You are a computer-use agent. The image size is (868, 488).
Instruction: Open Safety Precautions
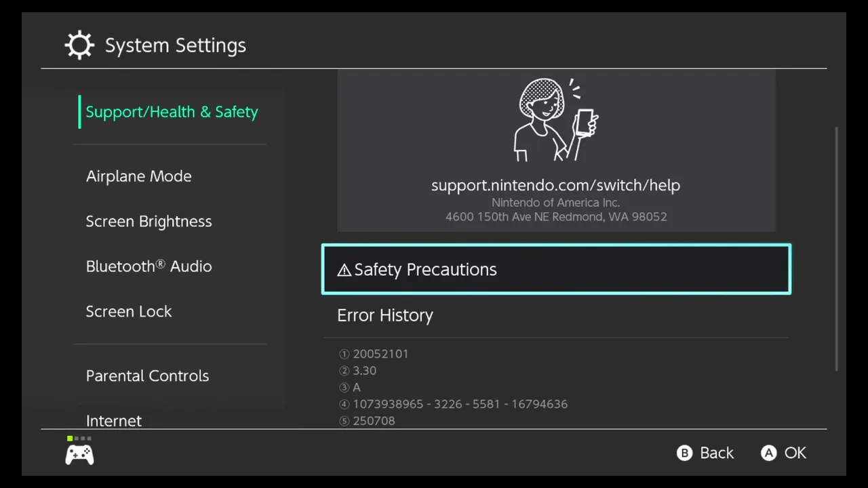pyautogui.click(x=556, y=269)
